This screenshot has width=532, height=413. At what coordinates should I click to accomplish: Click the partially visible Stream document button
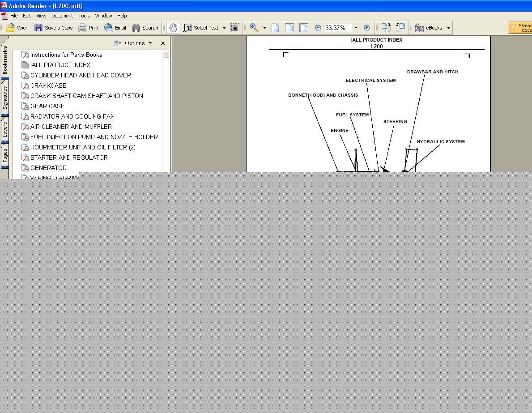[520, 28]
